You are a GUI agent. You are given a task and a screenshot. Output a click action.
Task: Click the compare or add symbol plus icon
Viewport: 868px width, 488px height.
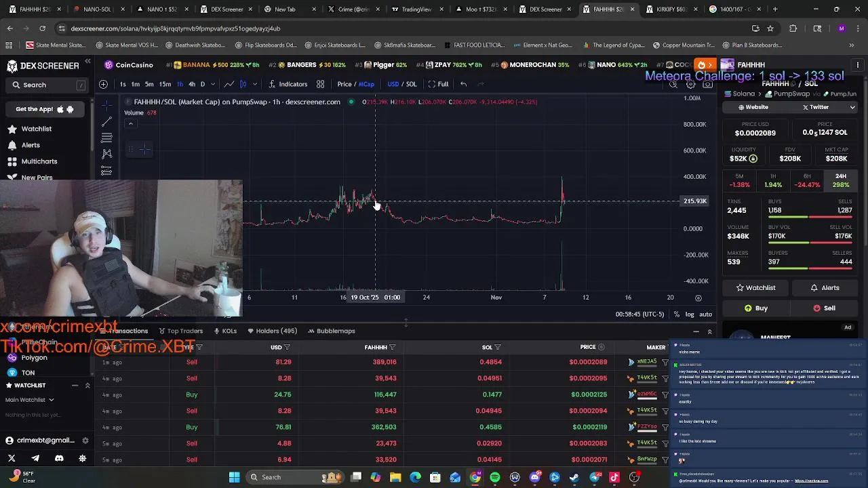coord(103,84)
